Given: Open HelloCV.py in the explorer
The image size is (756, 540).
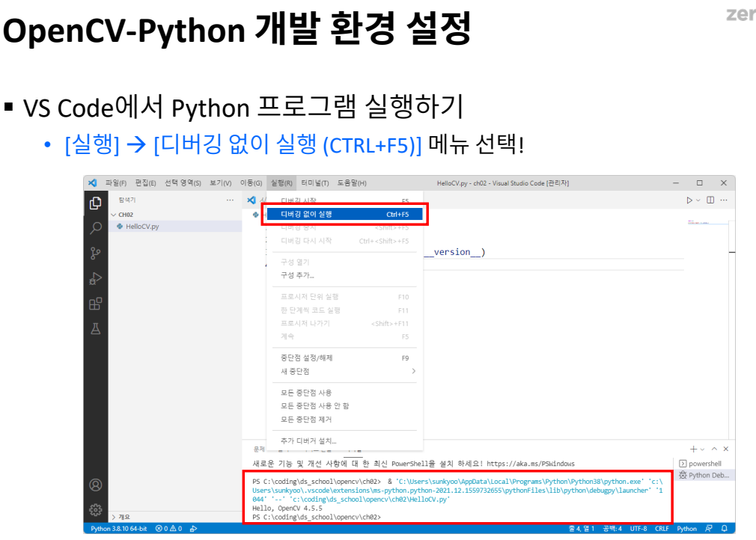Looking at the screenshot, I should pyautogui.click(x=175, y=227).
